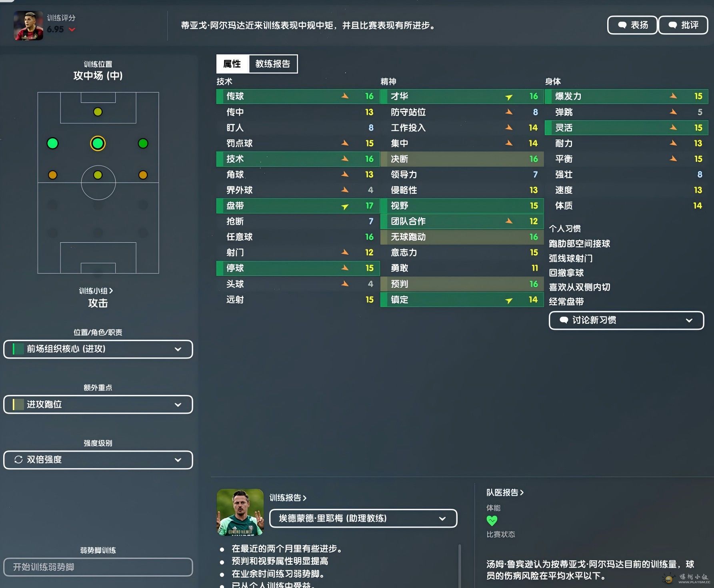Switch to the 属性 tab
Image resolution: width=714 pixels, height=588 pixels.
pos(232,64)
